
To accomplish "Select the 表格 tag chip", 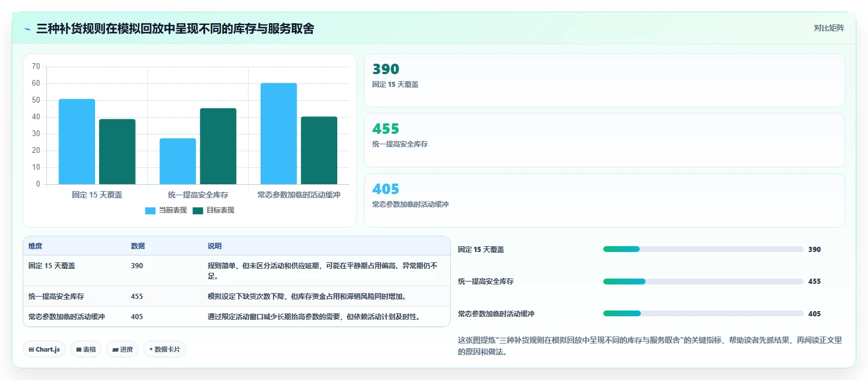I will [86, 349].
